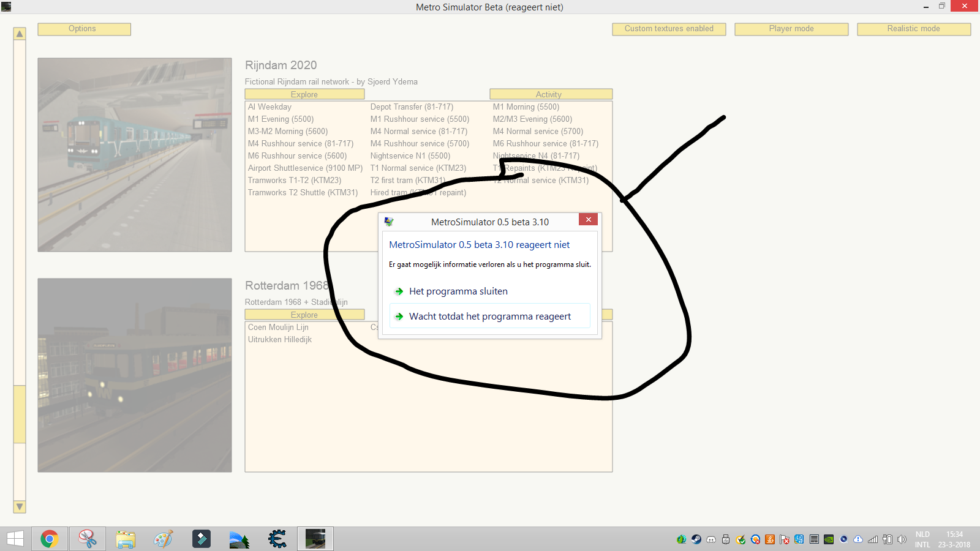980x551 pixels.
Task: Select M6 Rushhour service (81-717)
Action: pyautogui.click(x=546, y=143)
